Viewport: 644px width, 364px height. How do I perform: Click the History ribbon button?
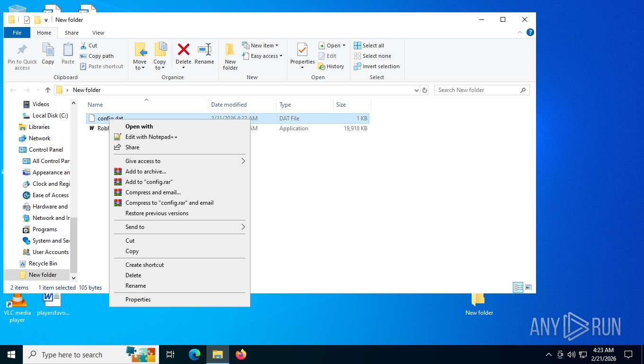tap(331, 66)
